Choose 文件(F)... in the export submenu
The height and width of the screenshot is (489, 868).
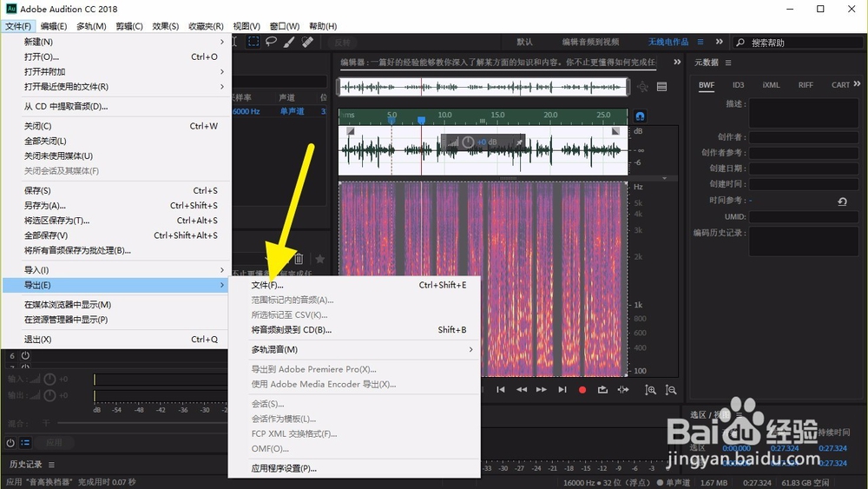coord(354,285)
